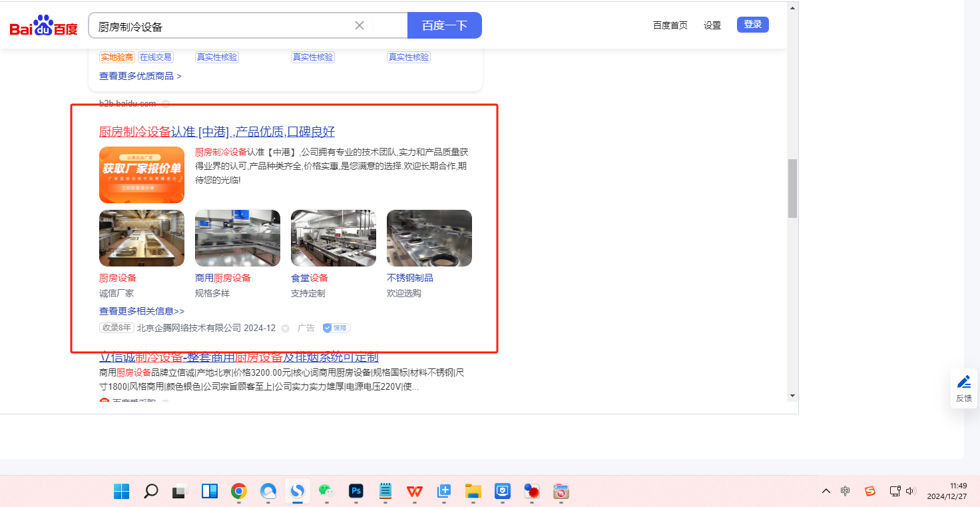The height and width of the screenshot is (507, 980).
Task: Click the 保障 shield badge
Action: (336, 328)
